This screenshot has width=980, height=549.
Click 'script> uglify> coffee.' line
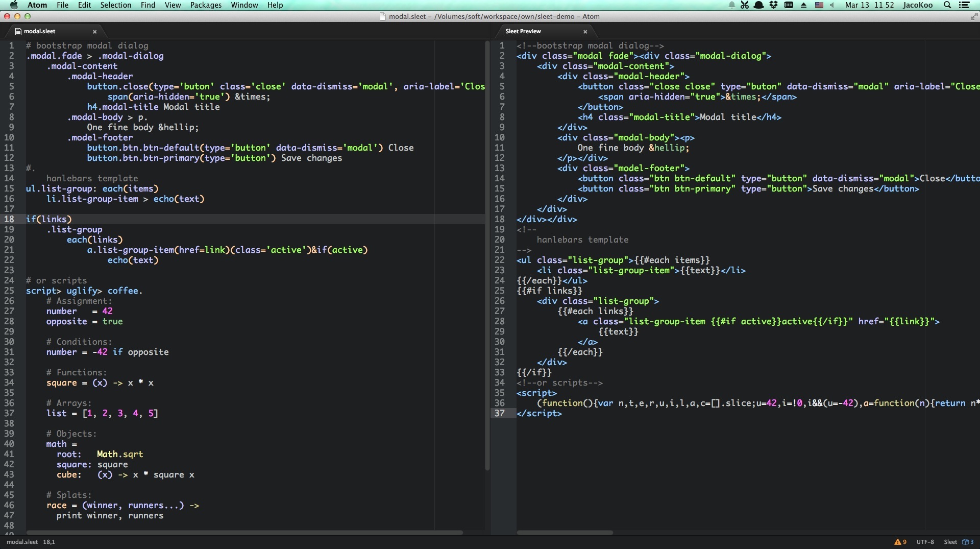(84, 291)
